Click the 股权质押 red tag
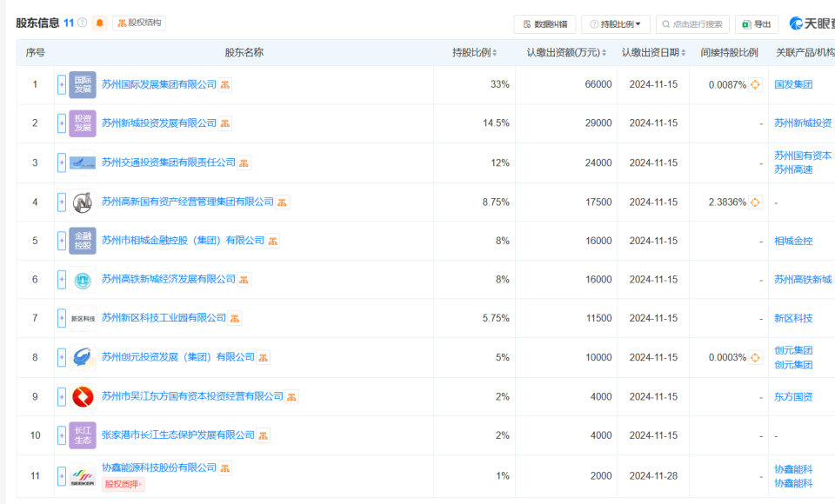Image resolution: width=835 pixels, height=504 pixels. (123, 484)
